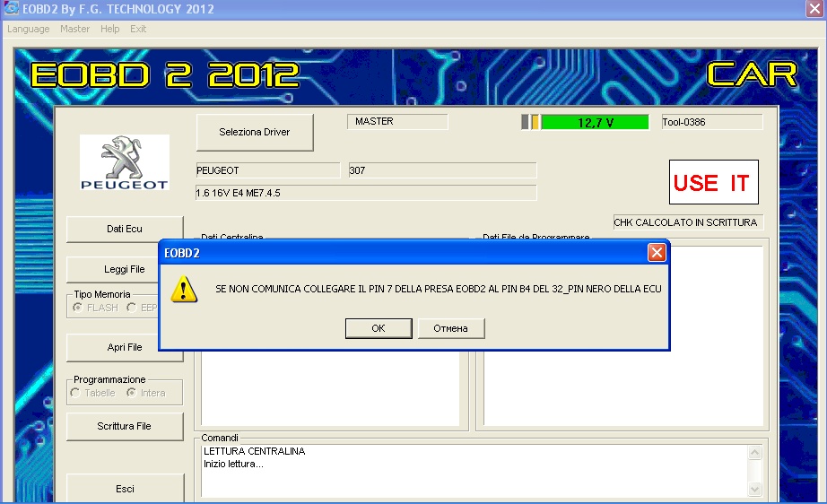This screenshot has width=827, height=504.
Task: Click the Tool-0386 field
Action: [712, 122]
